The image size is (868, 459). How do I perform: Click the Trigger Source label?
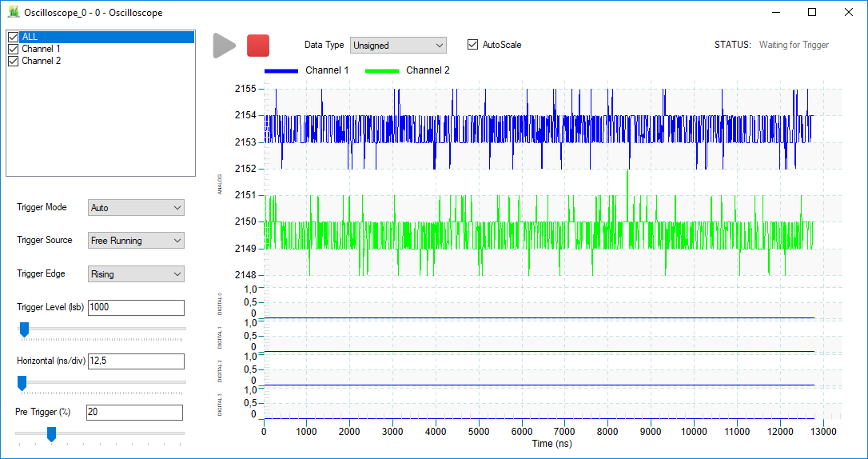pyautogui.click(x=44, y=240)
